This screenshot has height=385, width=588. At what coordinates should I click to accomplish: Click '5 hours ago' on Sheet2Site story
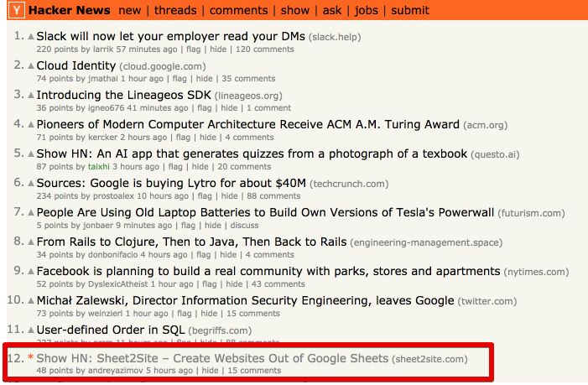[169, 371]
